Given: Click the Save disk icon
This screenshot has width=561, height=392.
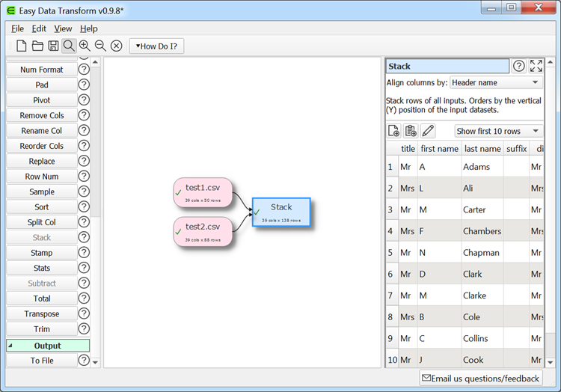Looking at the screenshot, I should [53, 46].
